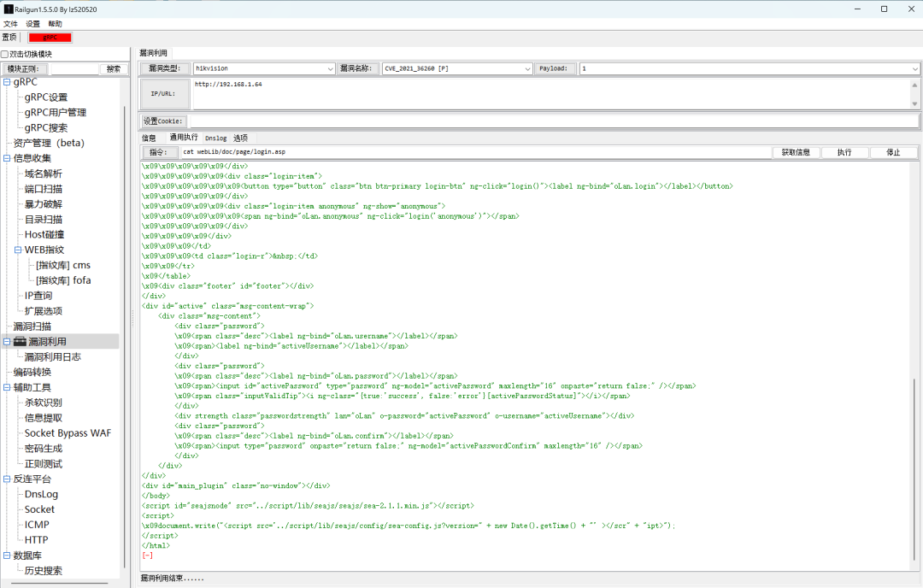
Task: Select ICMP in the tree
Action: click(37, 525)
